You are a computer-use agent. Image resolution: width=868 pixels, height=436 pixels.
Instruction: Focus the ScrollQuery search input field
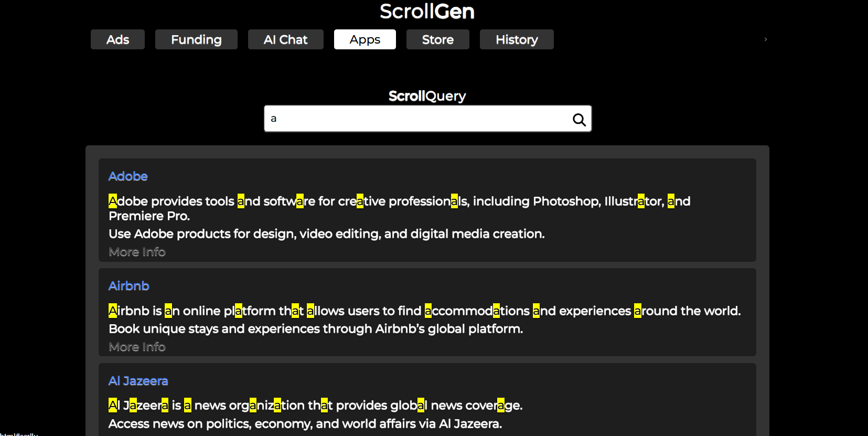[x=417, y=119]
